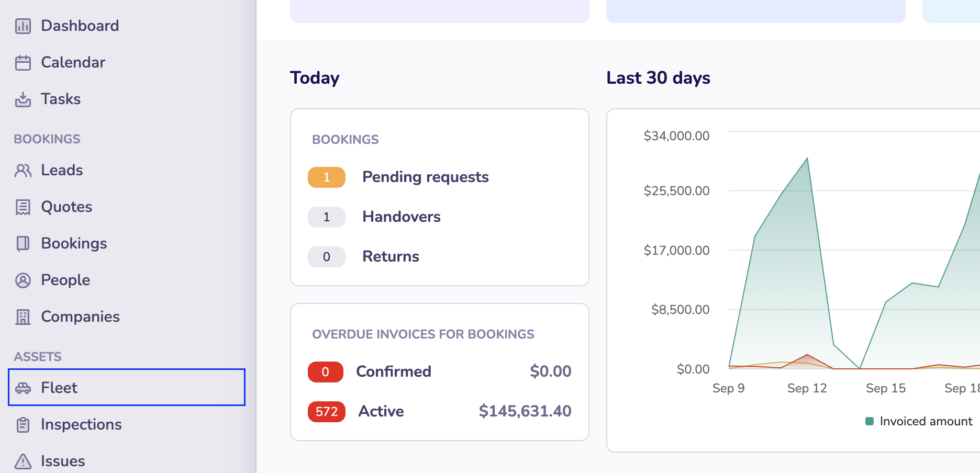
Task: Click the Fleet car icon
Action: [x=23, y=388]
